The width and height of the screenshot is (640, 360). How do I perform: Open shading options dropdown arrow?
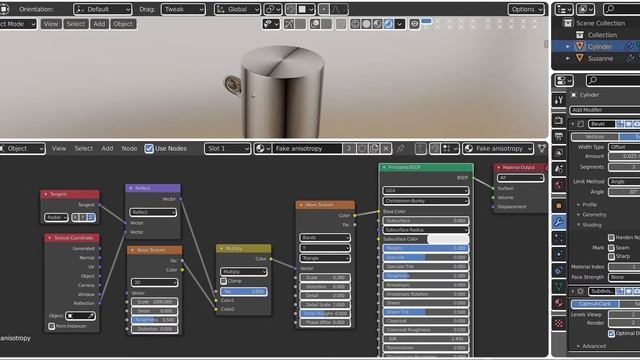tap(400, 24)
